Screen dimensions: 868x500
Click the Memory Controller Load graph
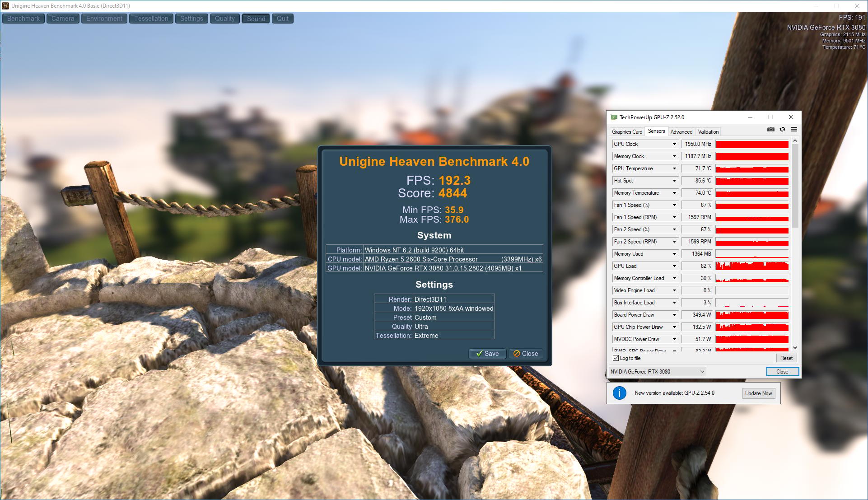coord(752,278)
